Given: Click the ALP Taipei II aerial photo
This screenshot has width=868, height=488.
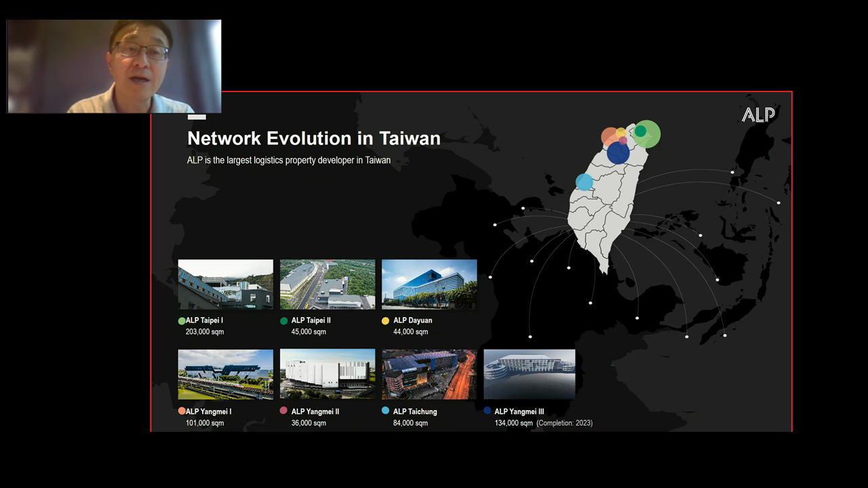Looking at the screenshot, I should click(x=328, y=284).
